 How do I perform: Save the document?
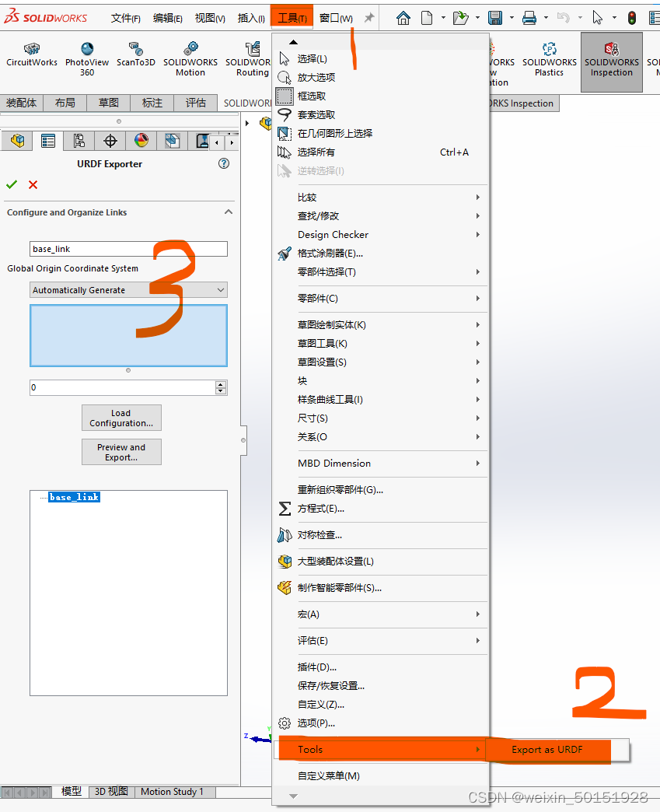pyautogui.click(x=495, y=18)
